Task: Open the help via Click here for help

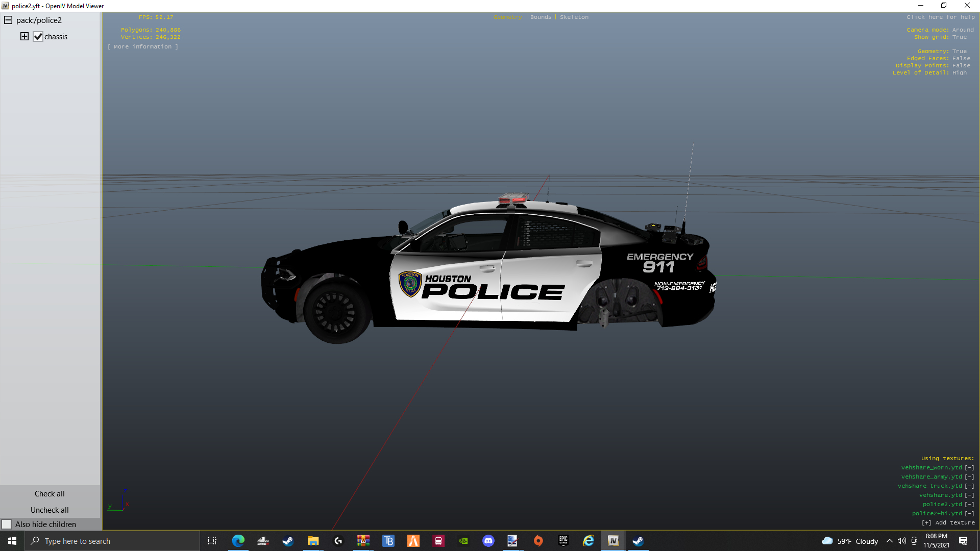Action: coord(940,17)
